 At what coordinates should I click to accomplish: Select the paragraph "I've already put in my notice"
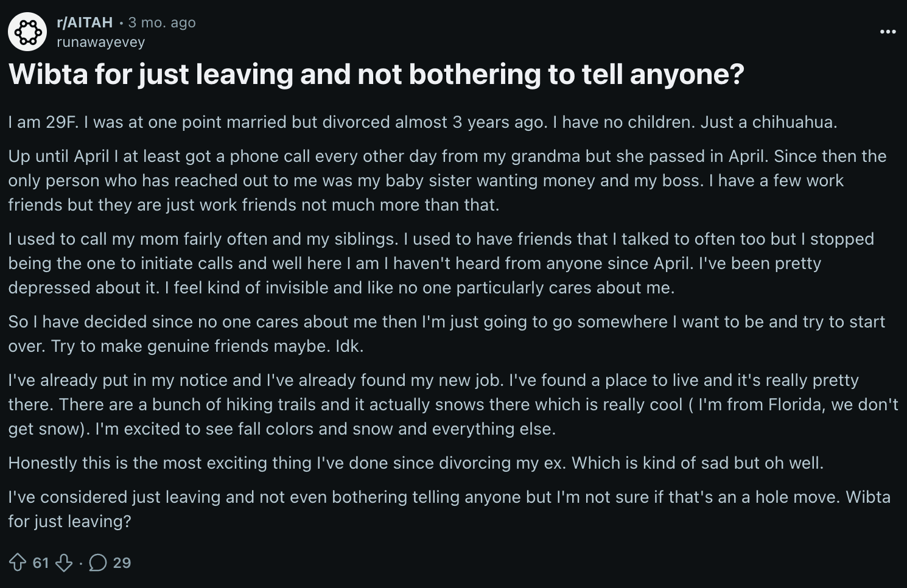(453, 404)
